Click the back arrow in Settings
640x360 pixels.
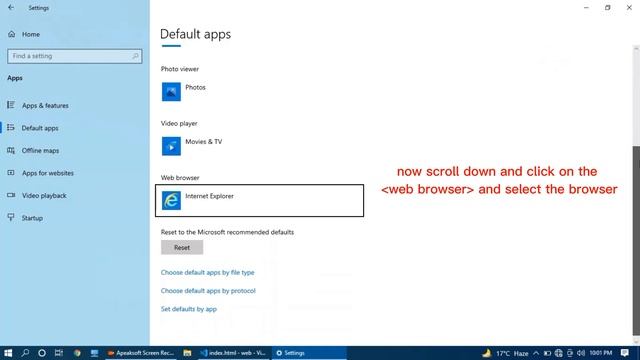pyautogui.click(x=11, y=8)
